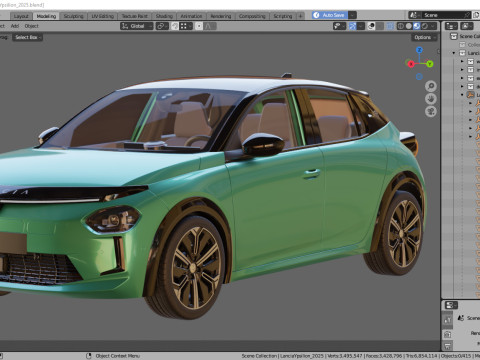Switch to the Animation workspace tab
Image resolution: width=480 pixels, height=360 pixels.
click(191, 16)
